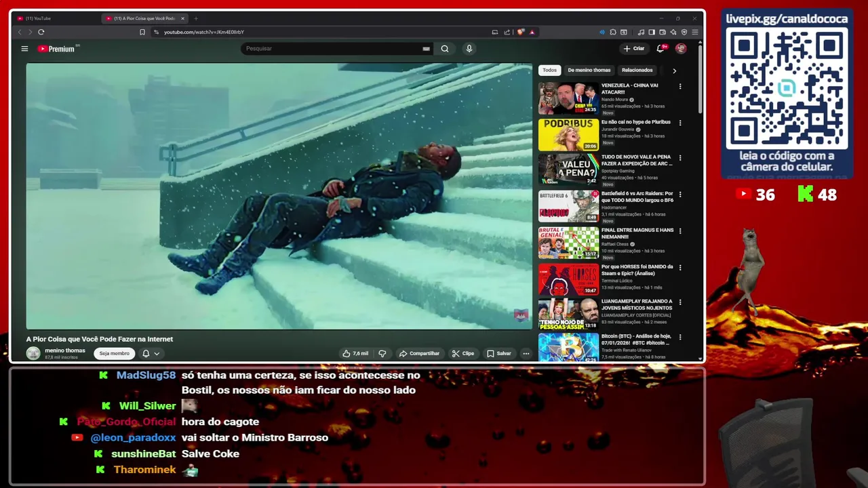Open options for Bitcoin (BTC) - Análise de hoje video
Viewport: 868px width, 488px height.
pyautogui.click(x=680, y=338)
